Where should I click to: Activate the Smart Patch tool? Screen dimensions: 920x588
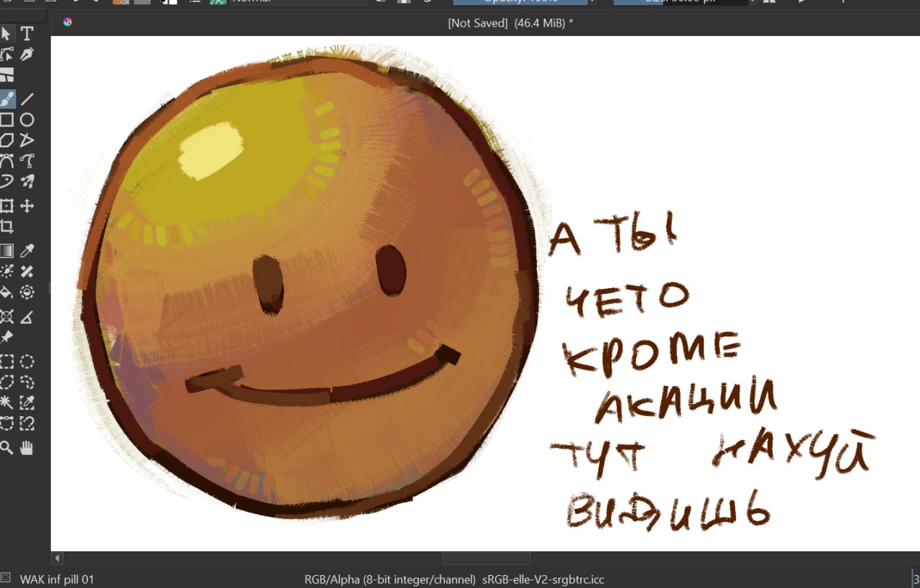click(27, 271)
